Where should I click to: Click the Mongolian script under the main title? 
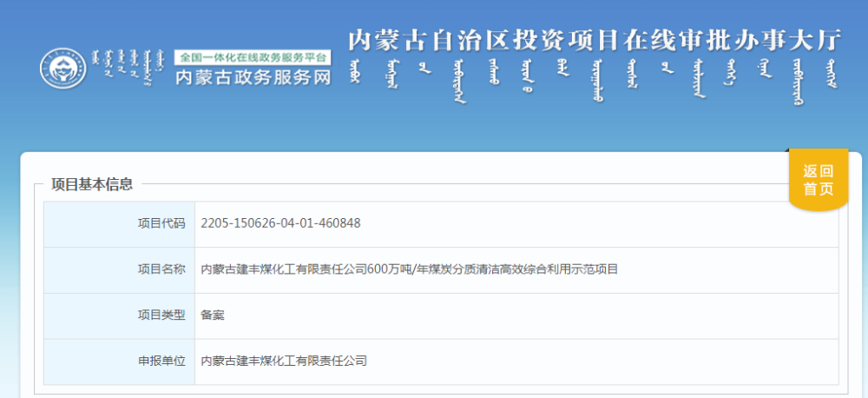click(595, 81)
